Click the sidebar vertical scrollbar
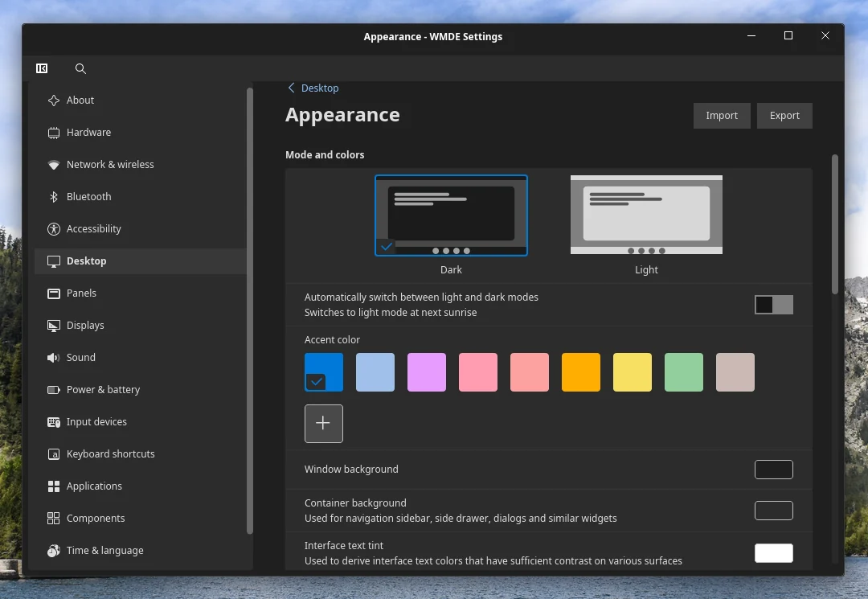The width and height of the screenshot is (868, 599). 250,310
